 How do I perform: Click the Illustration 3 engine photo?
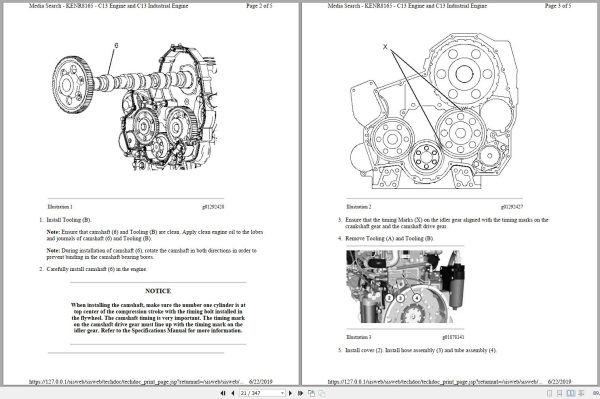click(x=405, y=287)
